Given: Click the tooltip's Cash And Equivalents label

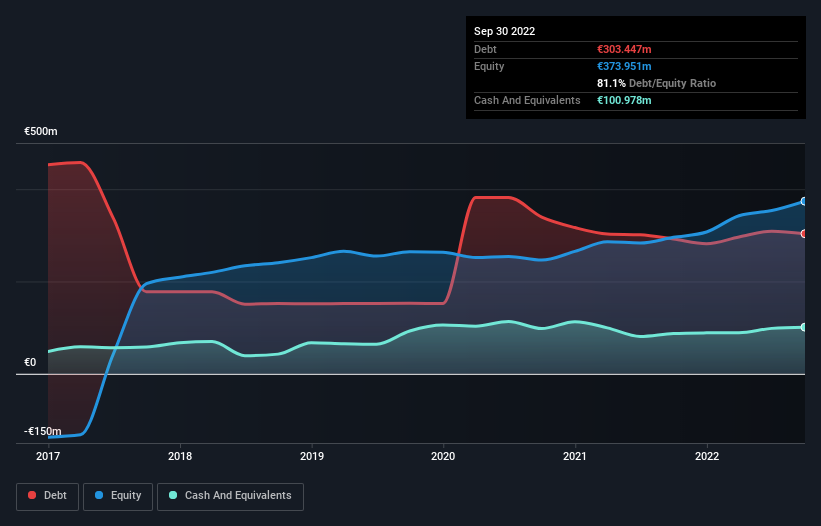Looking at the screenshot, I should 527,100.
